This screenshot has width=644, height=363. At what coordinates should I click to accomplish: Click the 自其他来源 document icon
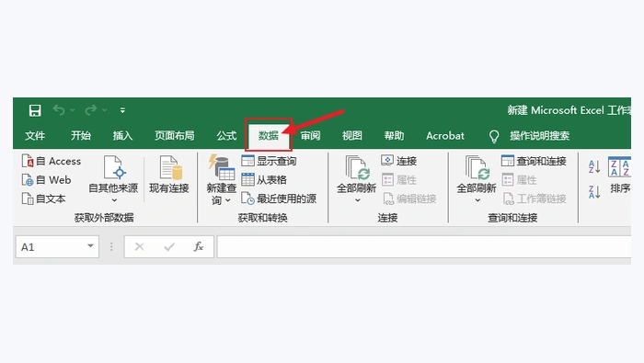(115, 167)
